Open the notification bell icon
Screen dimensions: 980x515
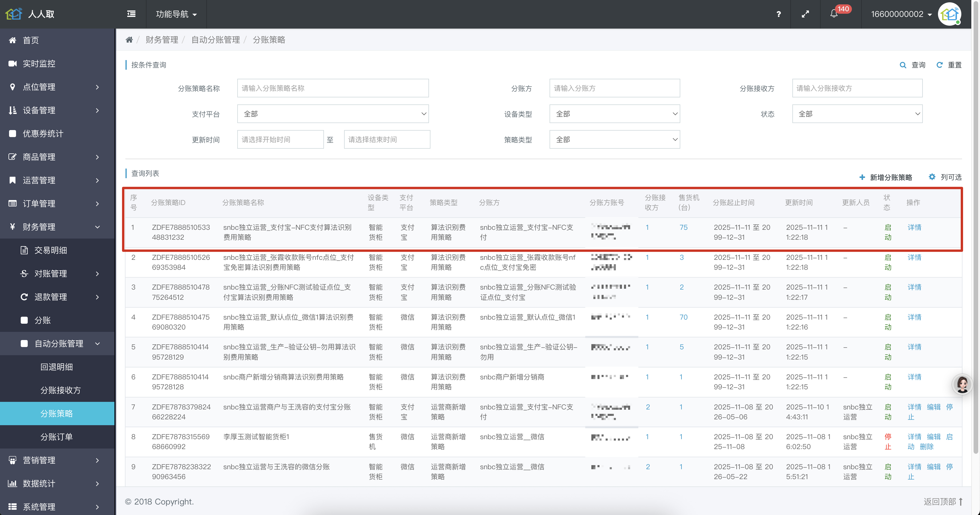tap(833, 14)
